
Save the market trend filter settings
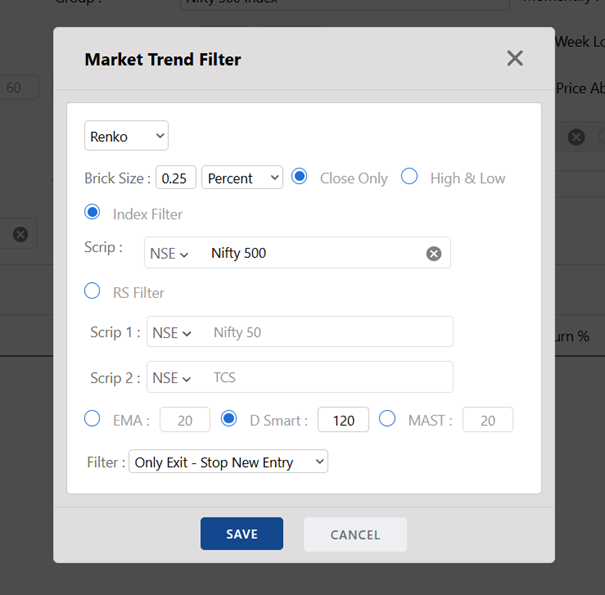coord(242,534)
